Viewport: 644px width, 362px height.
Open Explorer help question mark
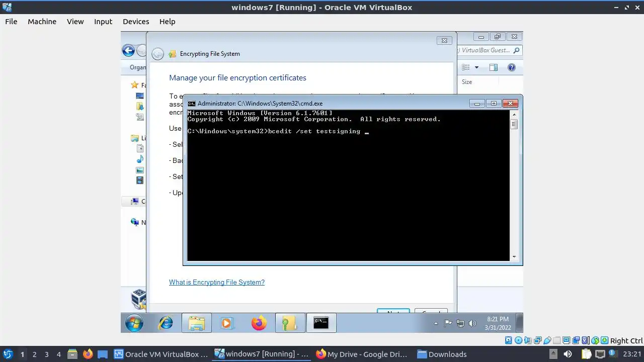pos(512,67)
